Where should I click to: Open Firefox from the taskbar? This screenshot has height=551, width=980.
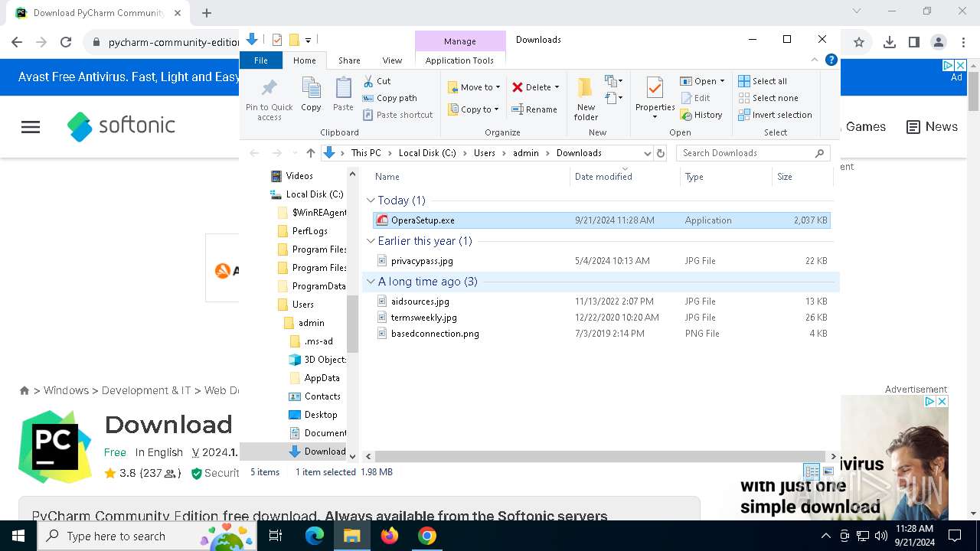[390, 536]
